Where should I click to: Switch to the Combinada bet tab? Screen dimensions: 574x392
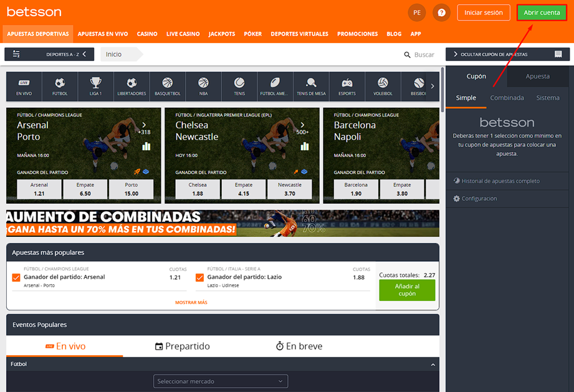[507, 98]
